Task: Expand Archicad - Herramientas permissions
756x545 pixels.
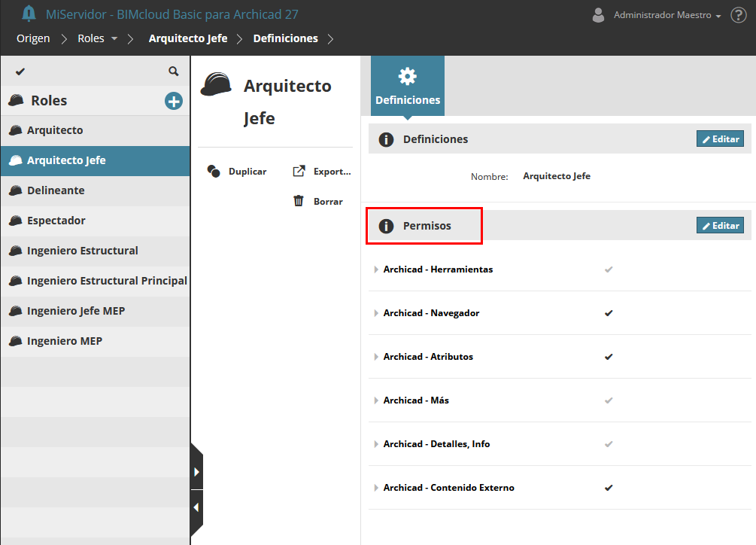Action: [x=376, y=269]
